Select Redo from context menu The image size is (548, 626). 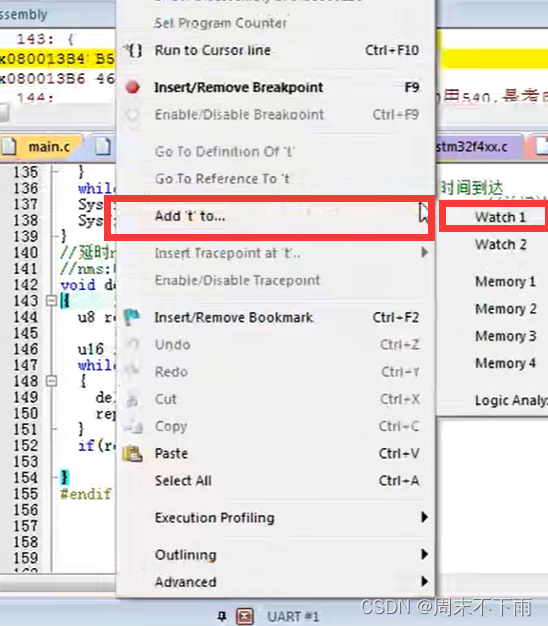click(x=275, y=372)
